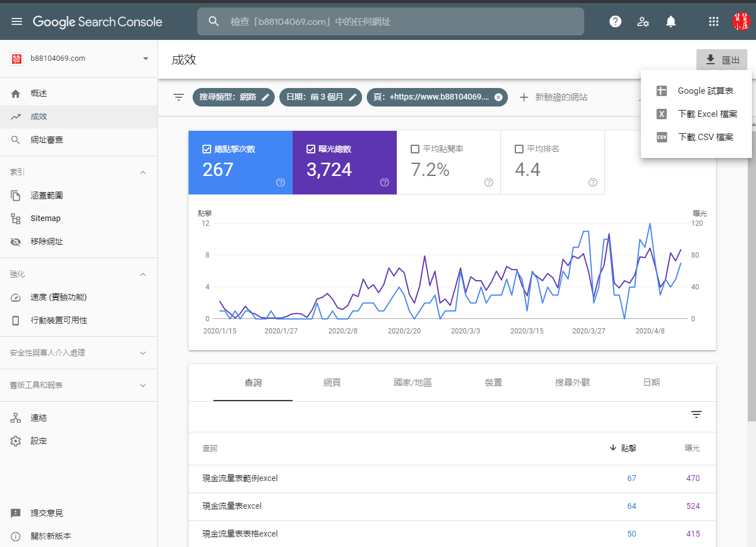Screen dimensions: 756x547
Task: Open the property selector b88104069.com dropdown
Action: (x=79, y=58)
